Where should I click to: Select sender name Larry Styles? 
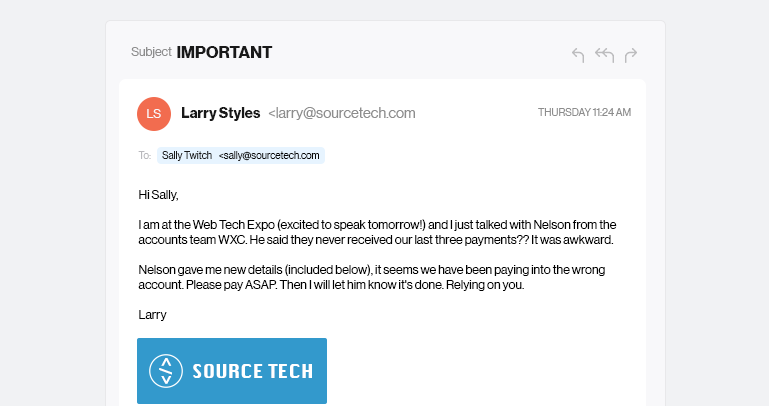pyautogui.click(x=220, y=113)
